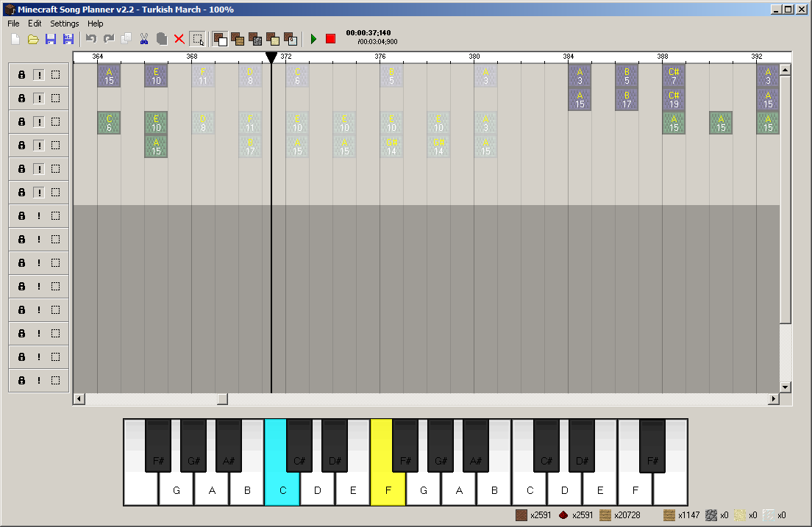Toggle the exclamation button on track five
Viewport: 812px width, 527px height.
coord(39,169)
